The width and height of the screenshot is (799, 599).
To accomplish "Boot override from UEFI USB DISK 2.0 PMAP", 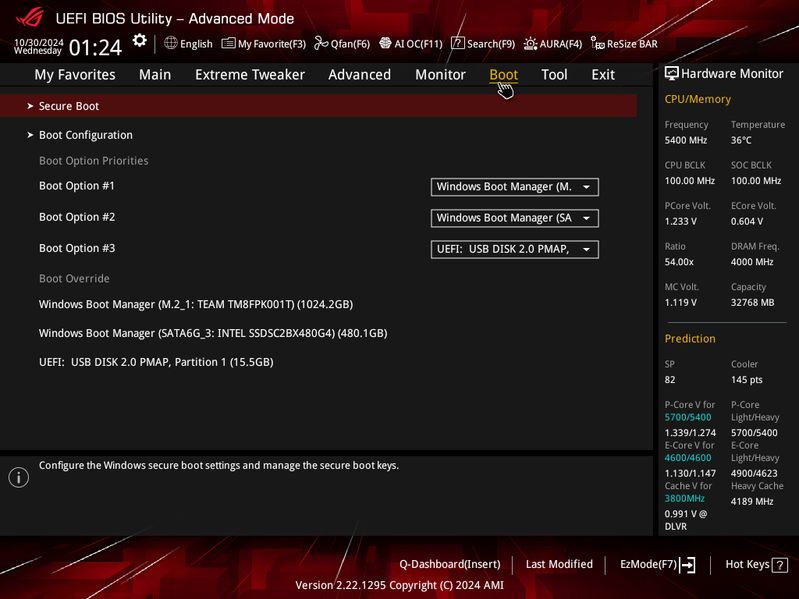I will [x=156, y=362].
